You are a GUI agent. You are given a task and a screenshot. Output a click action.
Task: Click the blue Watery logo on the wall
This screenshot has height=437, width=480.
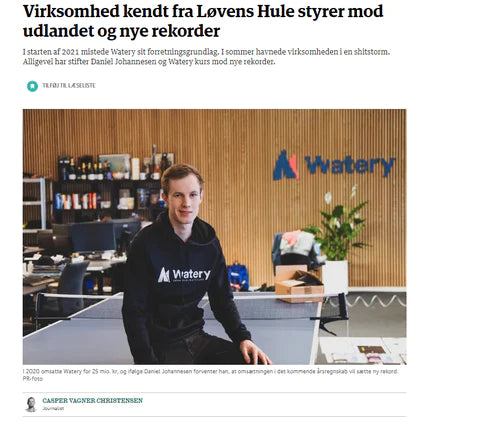(334, 165)
